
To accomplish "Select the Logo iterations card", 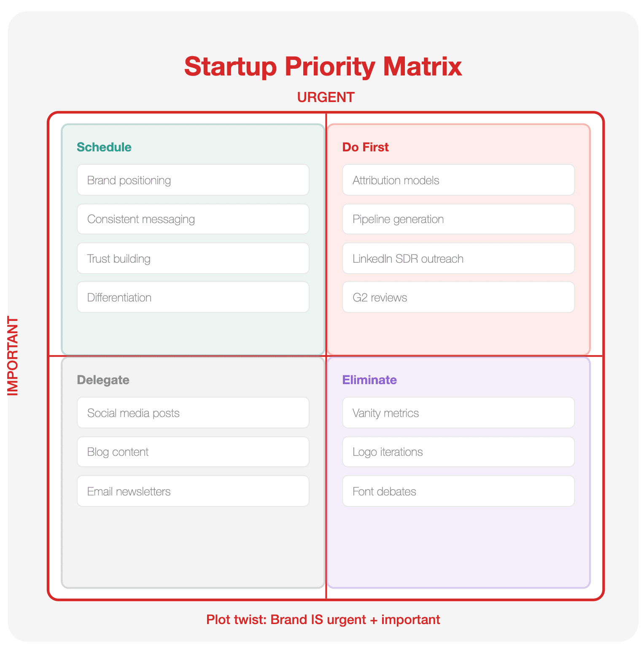I will tap(458, 452).
